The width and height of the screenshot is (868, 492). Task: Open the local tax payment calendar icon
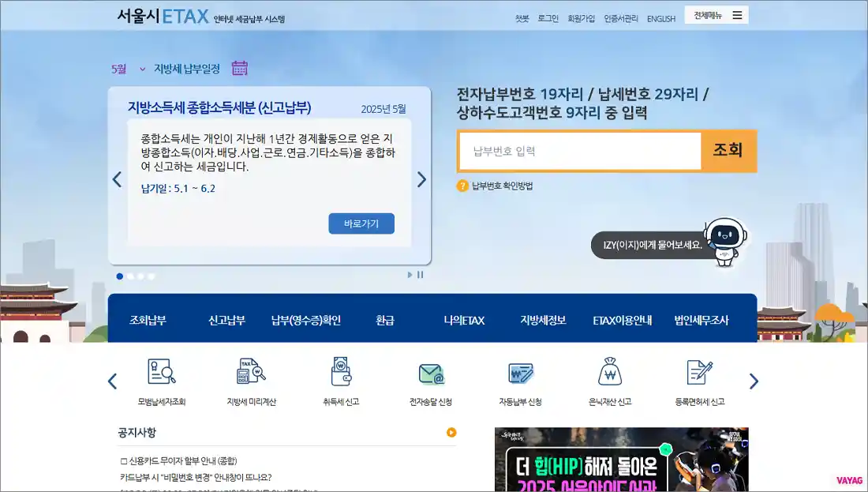pos(240,68)
